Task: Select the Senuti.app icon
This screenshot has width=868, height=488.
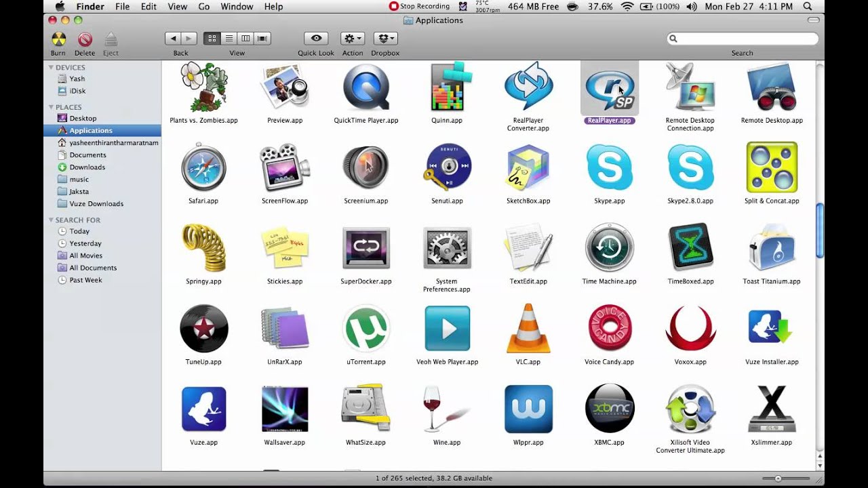Action: [x=447, y=167]
